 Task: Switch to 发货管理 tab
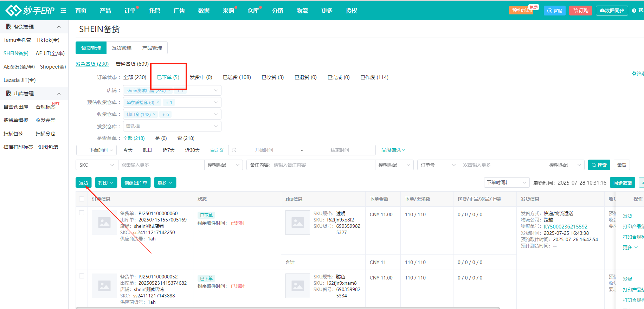[x=122, y=48]
